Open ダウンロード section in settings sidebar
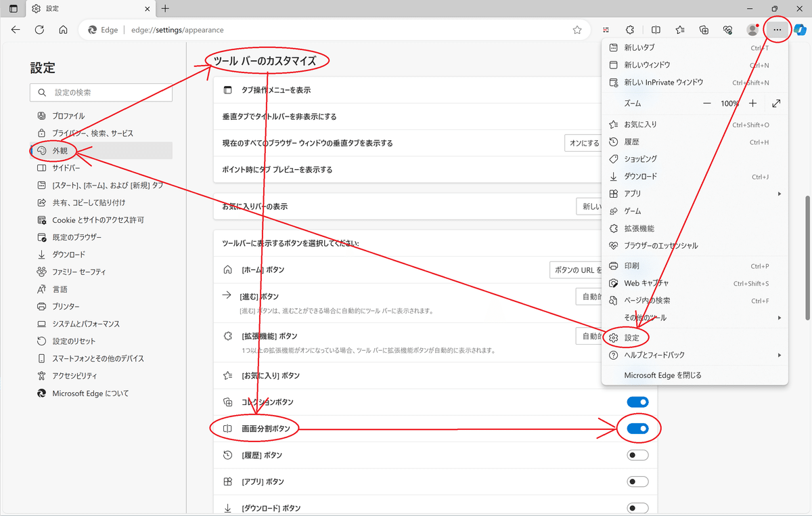The height and width of the screenshot is (516, 812). click(101, 255)
